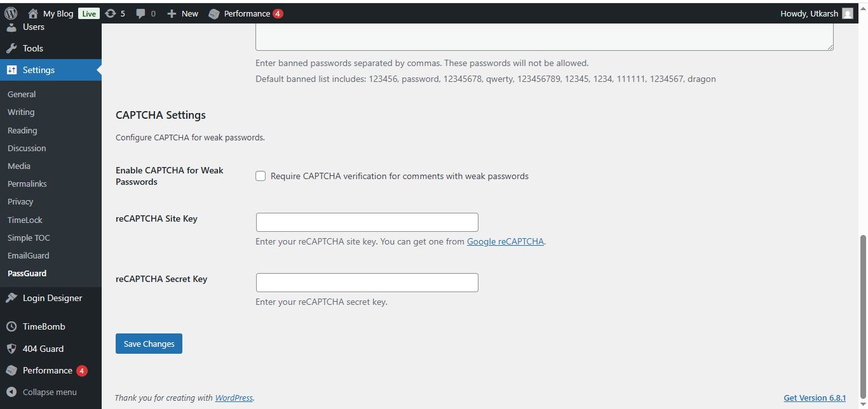Viewport: 868px width, 409px height.
Task: Click Save Changes button
Action: click(149, 344)
